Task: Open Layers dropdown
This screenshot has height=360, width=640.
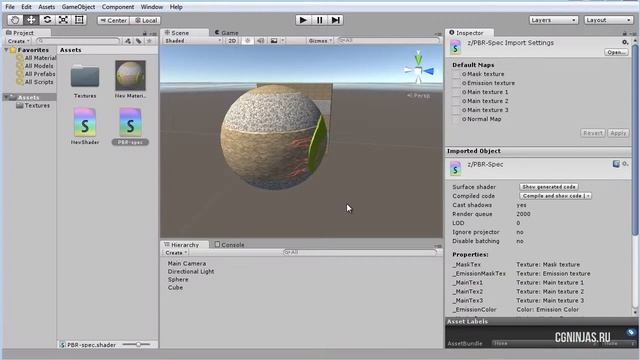Action: pyautogui.click(x=553, y=20)
